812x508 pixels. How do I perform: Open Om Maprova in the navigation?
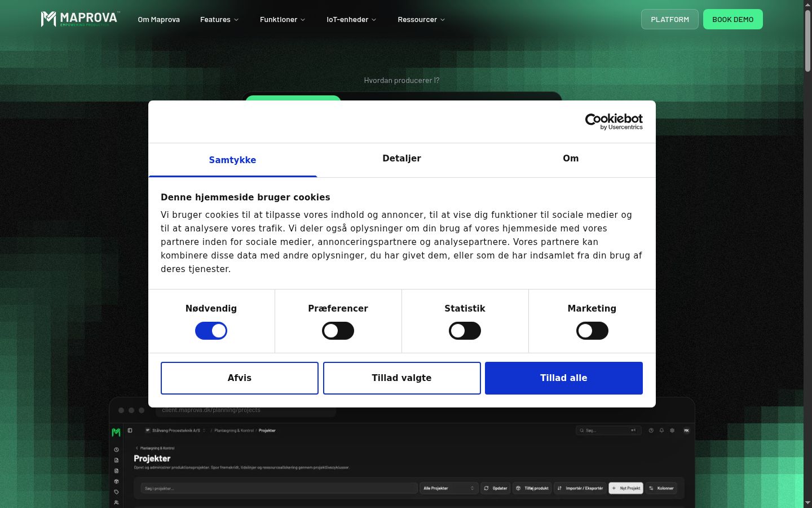159,19
